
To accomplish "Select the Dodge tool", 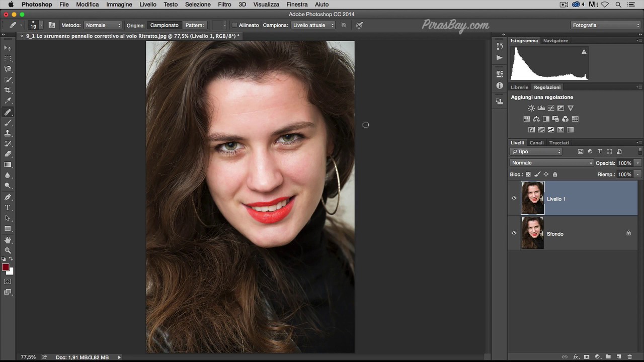I will pos(8,186).
